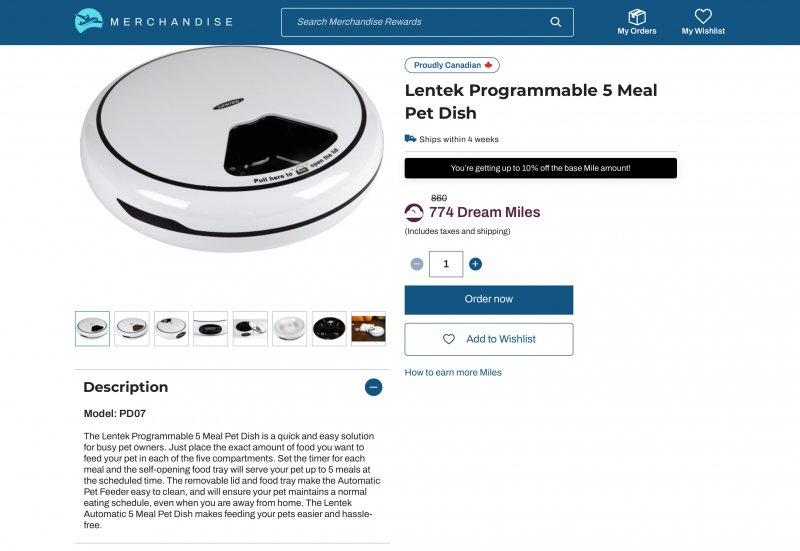Select the second thumbnail with food
Screen dimensions: 800x551
132,329
